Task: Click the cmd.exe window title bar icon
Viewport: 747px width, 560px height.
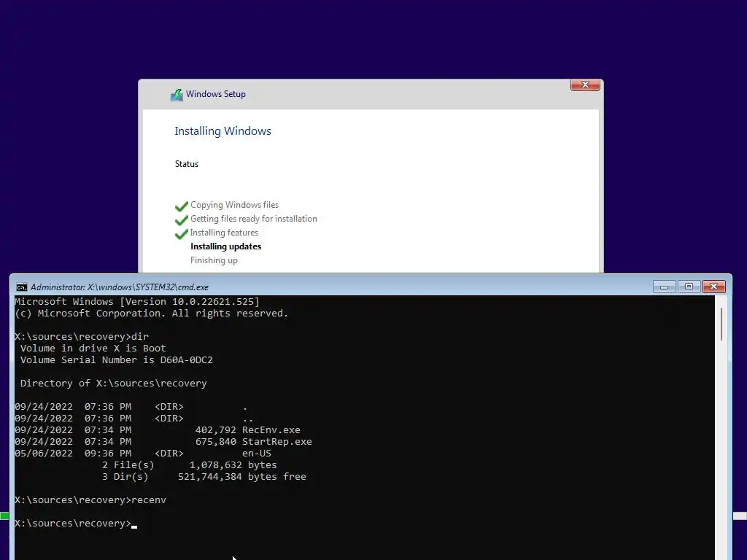Action: pos(21,287)
